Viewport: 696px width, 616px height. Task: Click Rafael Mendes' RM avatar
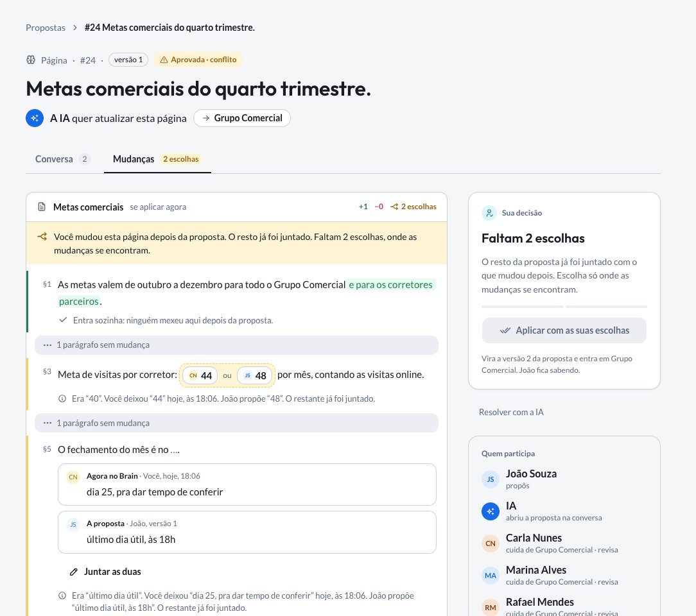coord(491,607)
